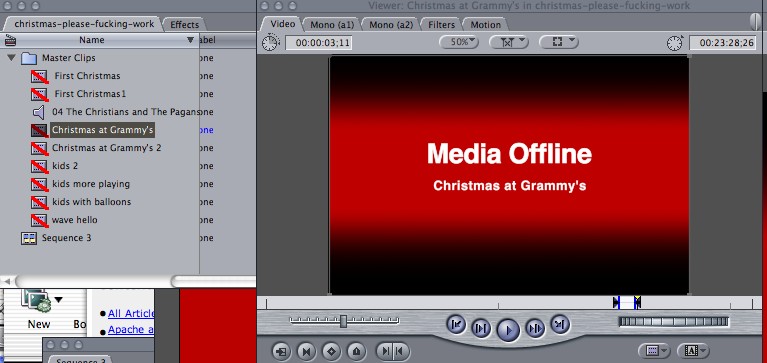Viewport: 767px width, 363px height.
Task: Click the Mark In/Out button
Action: (x=393, y=351)
